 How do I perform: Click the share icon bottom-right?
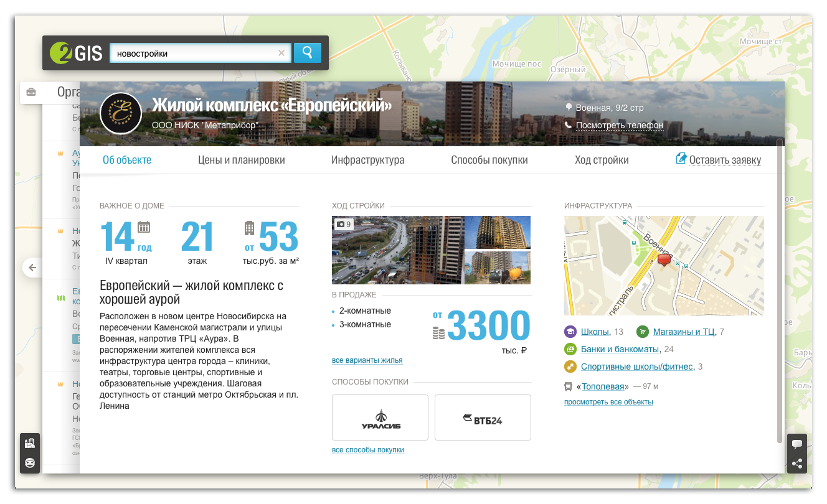tap(796, 464)
